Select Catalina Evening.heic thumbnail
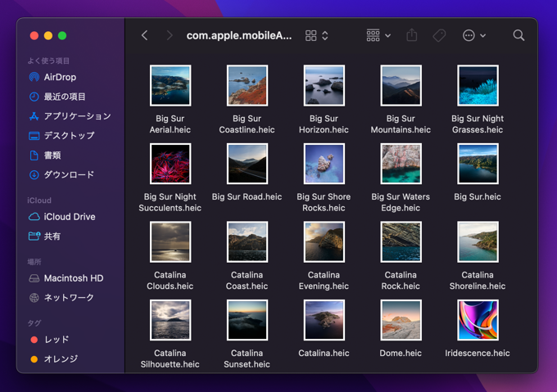 point(324,242)
